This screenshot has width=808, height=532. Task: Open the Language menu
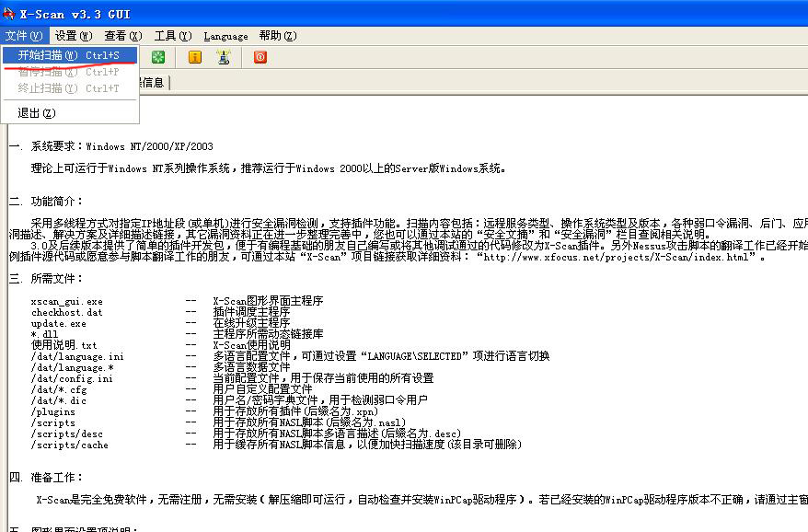(x=225, y=36)
